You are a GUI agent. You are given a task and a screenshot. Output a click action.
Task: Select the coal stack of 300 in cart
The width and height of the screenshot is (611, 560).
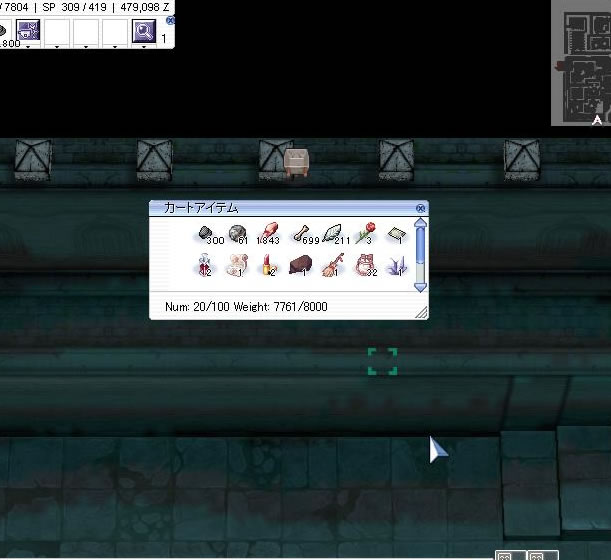coord(206,233)
